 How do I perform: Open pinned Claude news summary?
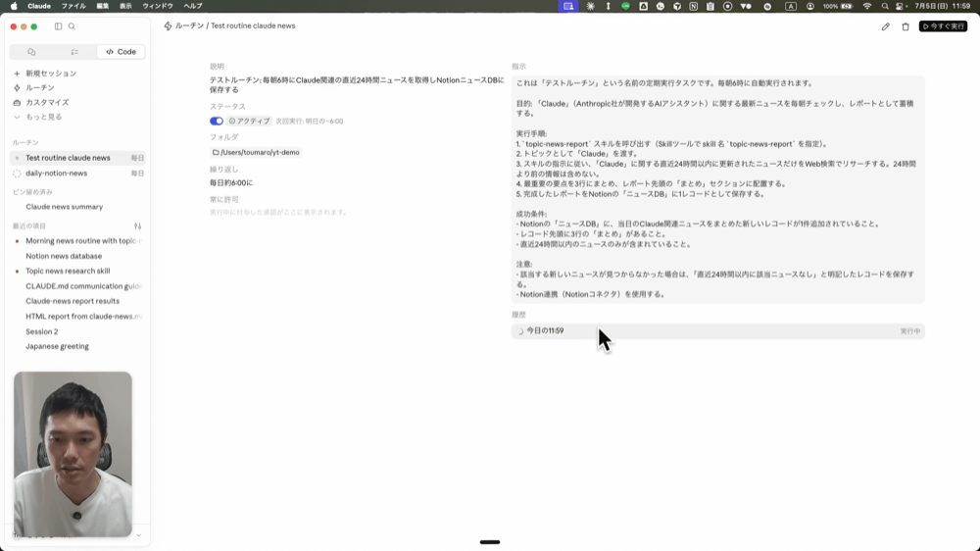[x=65, y=207]
